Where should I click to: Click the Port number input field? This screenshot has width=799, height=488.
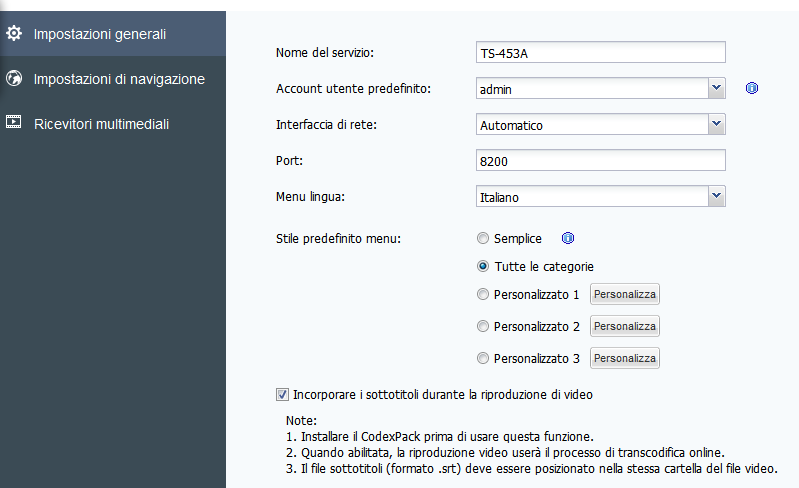(x=600, y=161)
